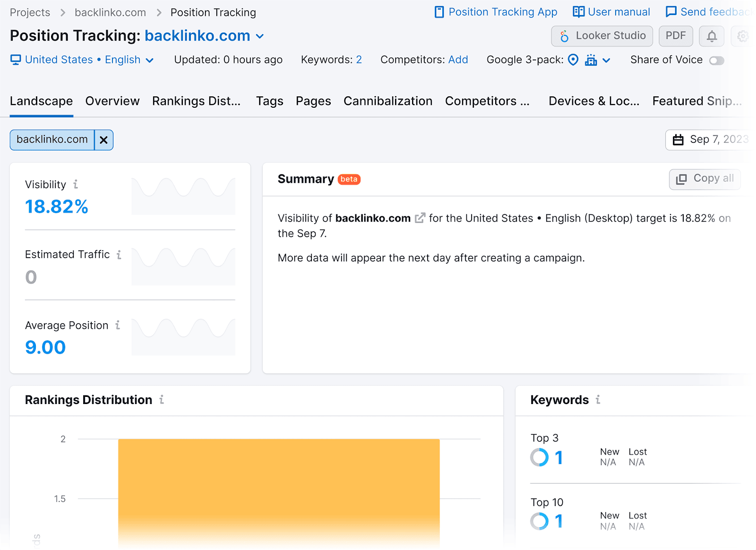This screenshot has width=756, height=550.
Task: Click the Looker Studio button
Action: point(601,36)
